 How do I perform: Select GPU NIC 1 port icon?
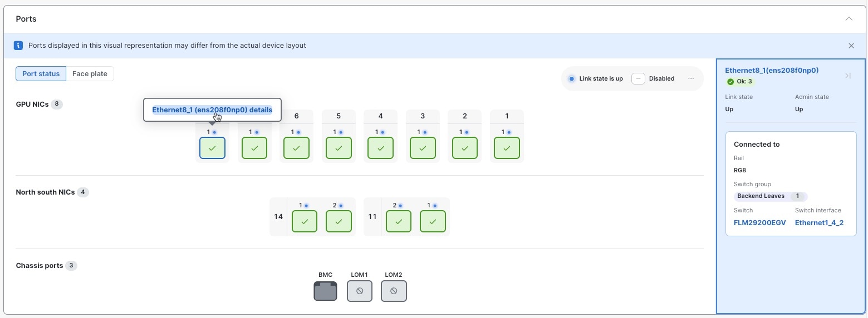[x=507, y=148]
